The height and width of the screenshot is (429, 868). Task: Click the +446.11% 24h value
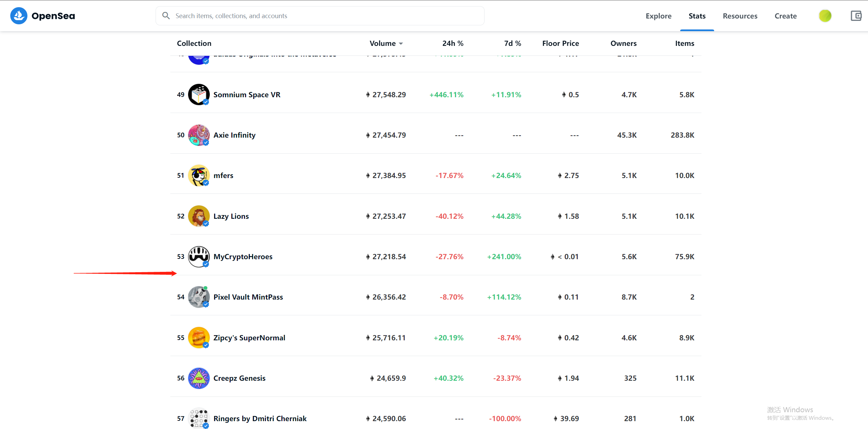pyautogui.click(x=446, y=94)
